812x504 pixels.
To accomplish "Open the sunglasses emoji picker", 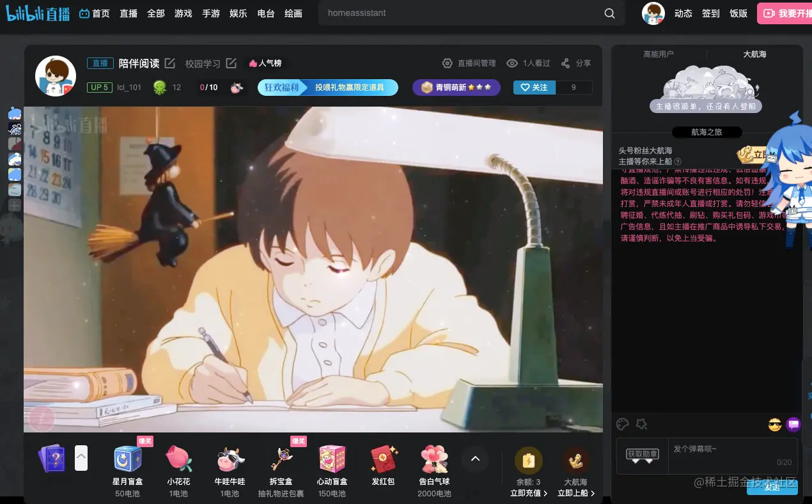I will coord(775,425).
